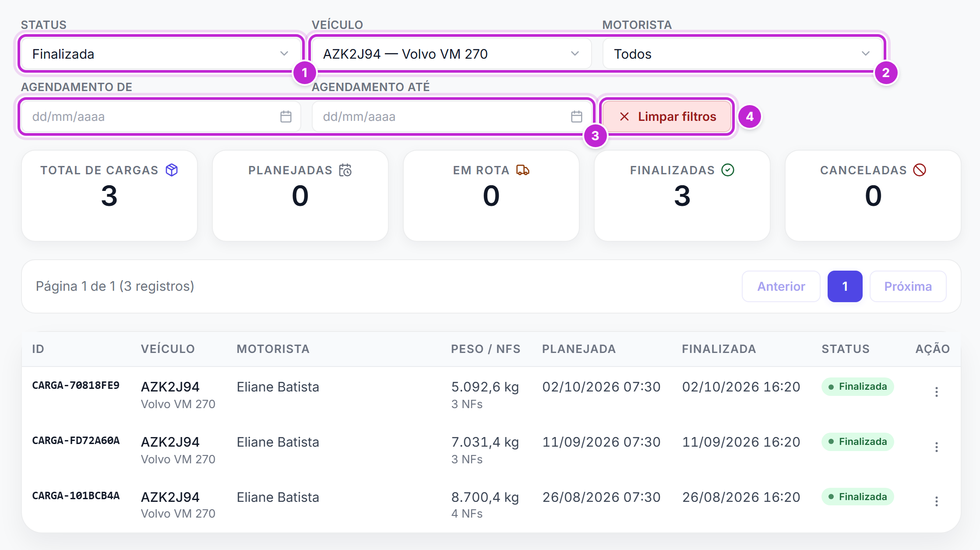Click the Total de Cargas card value 3

[x=109, y=196]
